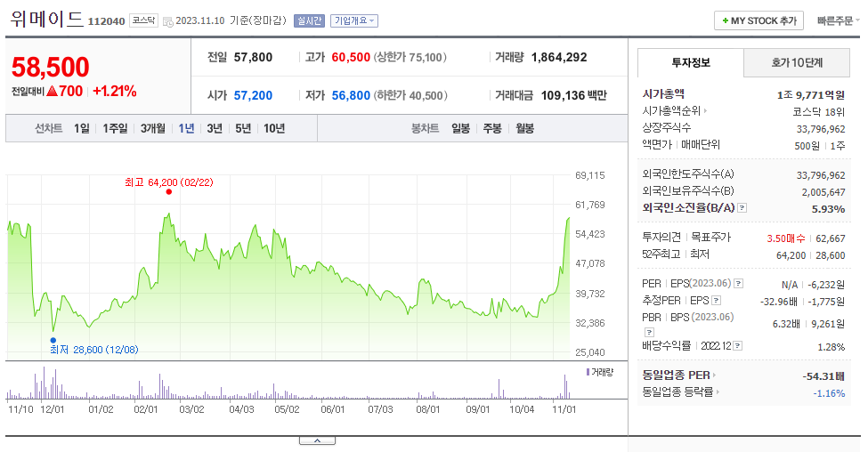Show 주봉 candlestick chart
The width and height of the screenshot is (868, 452).
pos(492,128)
